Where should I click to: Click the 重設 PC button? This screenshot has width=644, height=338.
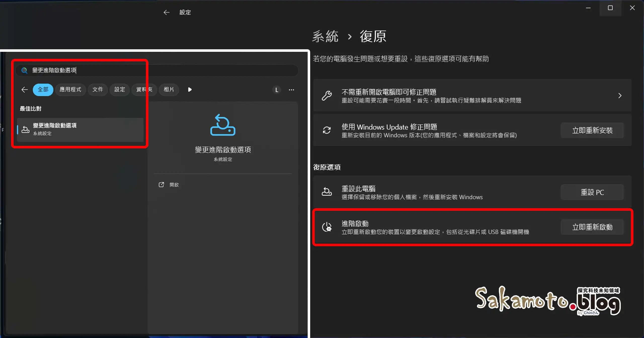592,192
